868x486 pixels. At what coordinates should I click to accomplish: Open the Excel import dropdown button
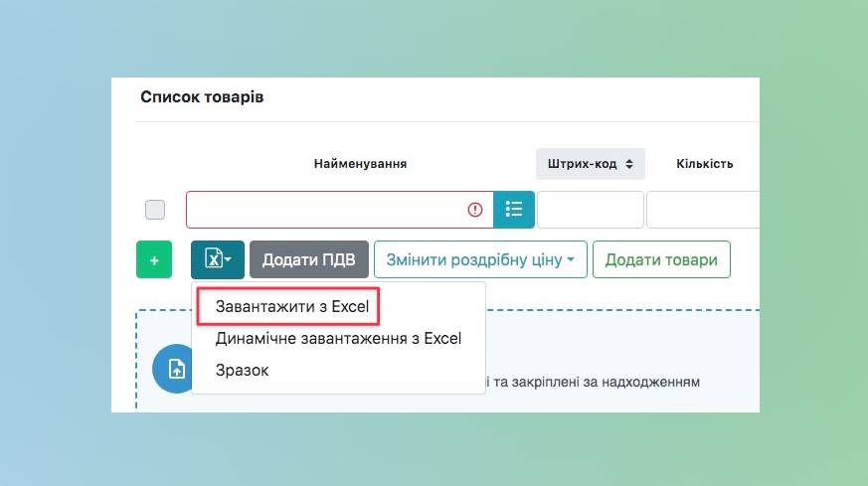(217, 259)
